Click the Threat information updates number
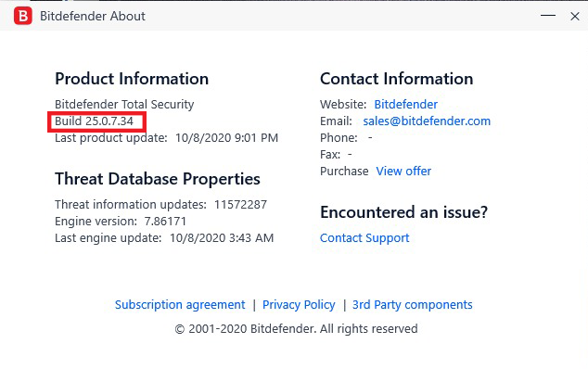Image resolution: width=588 pixels, height=369 pixels. click(241, 204)
